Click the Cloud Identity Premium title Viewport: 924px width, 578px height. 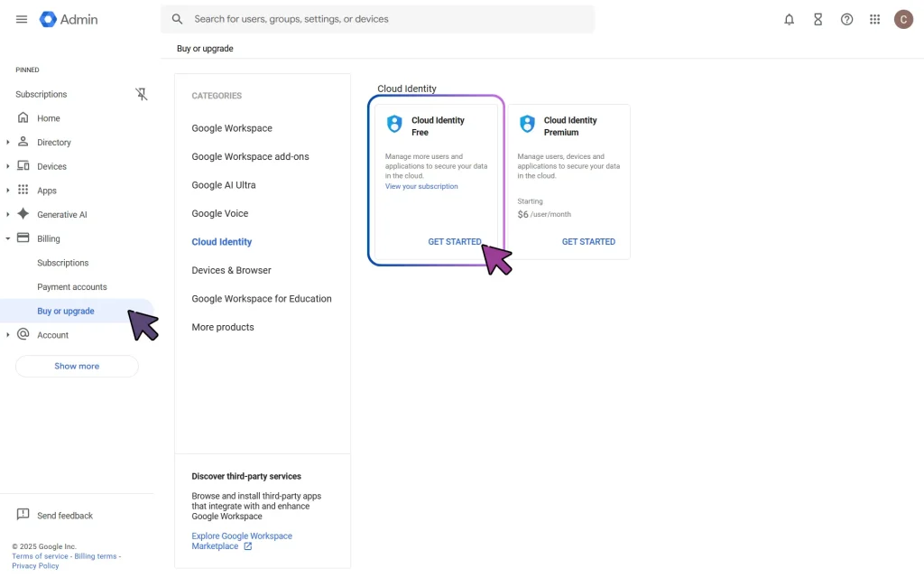[x=570, y=126]
